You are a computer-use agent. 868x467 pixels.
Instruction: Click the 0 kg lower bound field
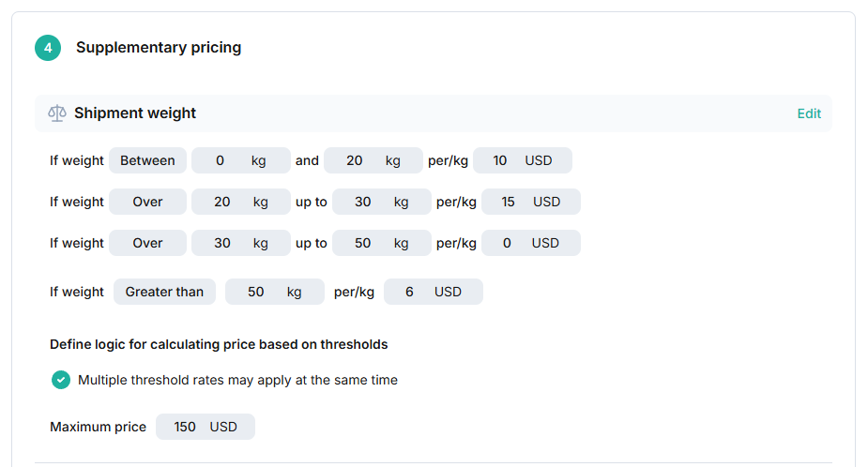tap(241, 160)
